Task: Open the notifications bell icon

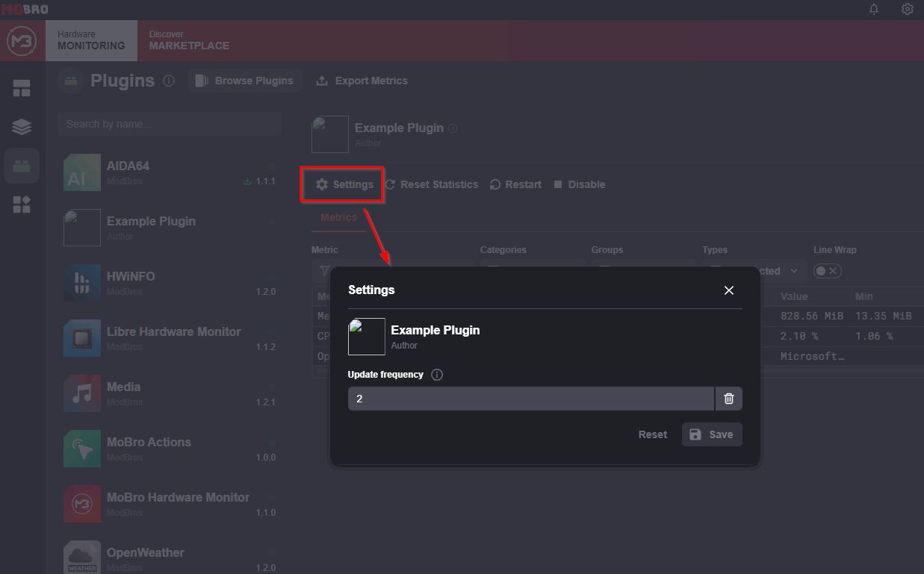Action: point(874,9)
